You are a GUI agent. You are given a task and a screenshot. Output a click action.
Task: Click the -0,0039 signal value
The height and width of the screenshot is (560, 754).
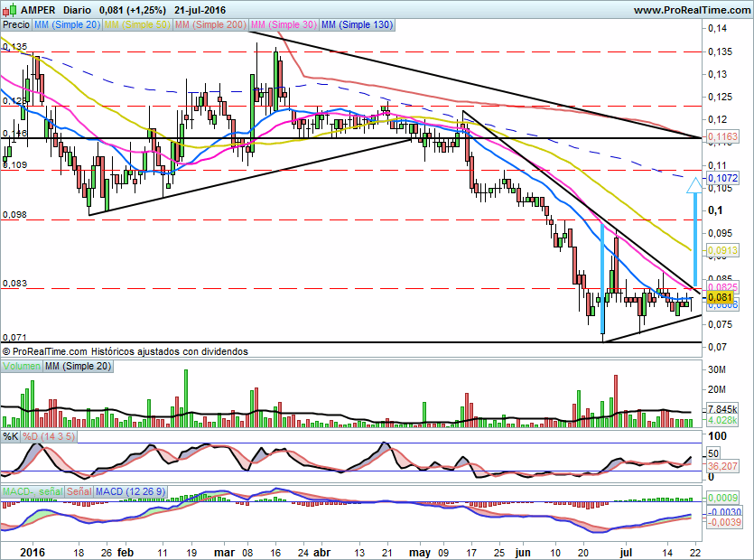click(724, 522)
